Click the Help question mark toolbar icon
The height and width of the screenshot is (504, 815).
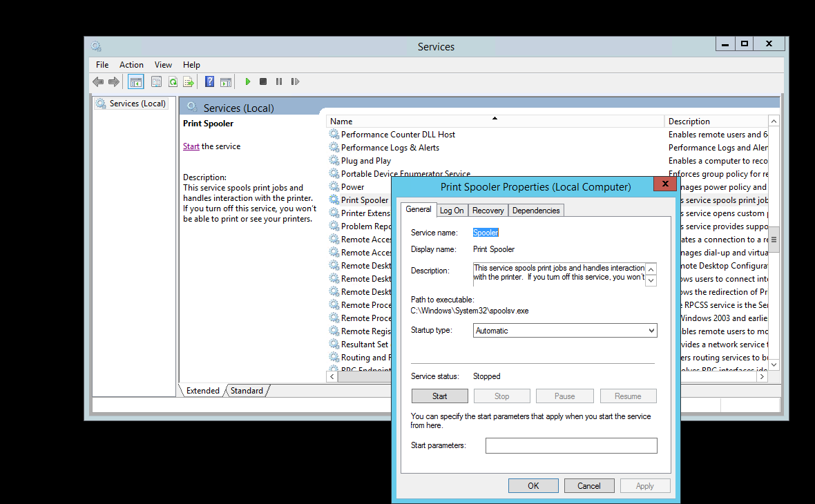[209, 81]
